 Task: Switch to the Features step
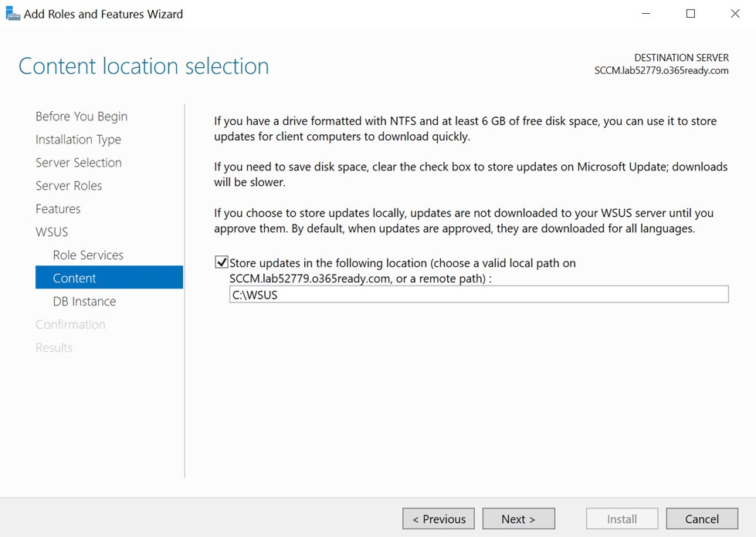(58, 208)
